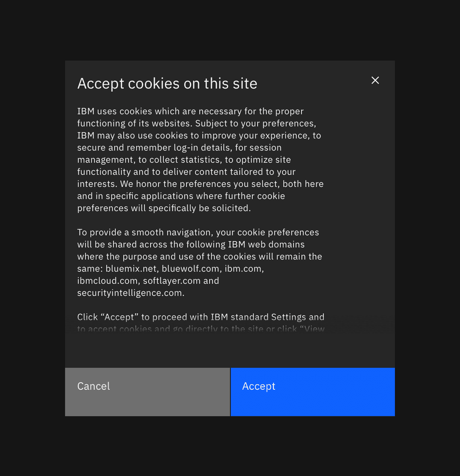Click the gray Cancel button
460x476 pixels.
tap(147, 392)
